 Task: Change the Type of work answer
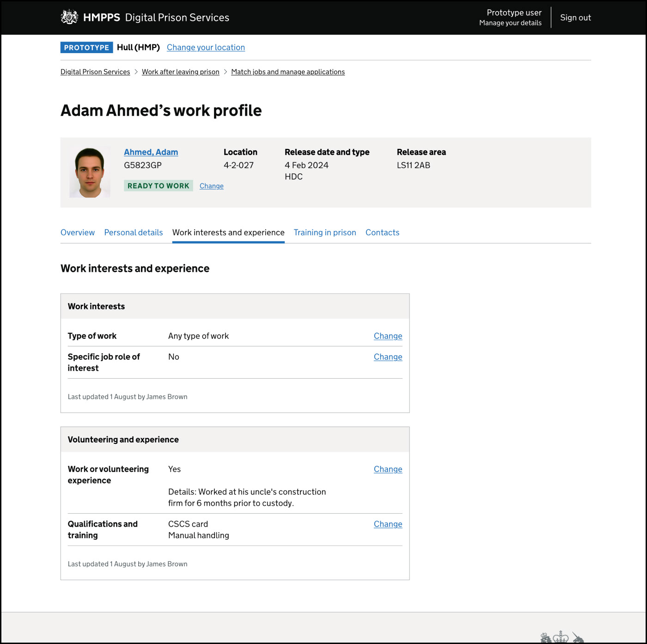pos(388,336)
